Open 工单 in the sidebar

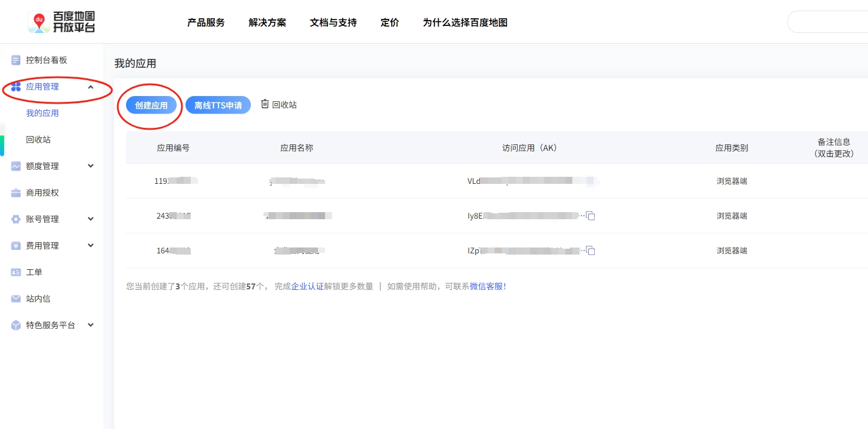[34, 272]
